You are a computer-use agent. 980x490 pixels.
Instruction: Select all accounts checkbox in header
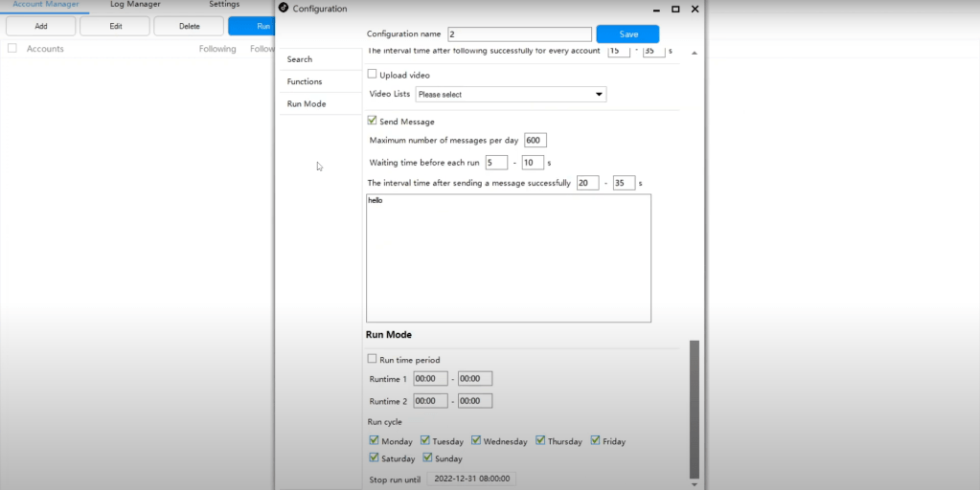pos(11,49)
